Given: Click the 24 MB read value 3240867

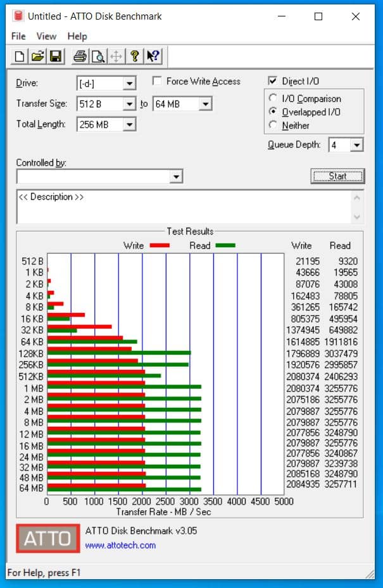Looking at the screenshot, I should tap(341, 453).
